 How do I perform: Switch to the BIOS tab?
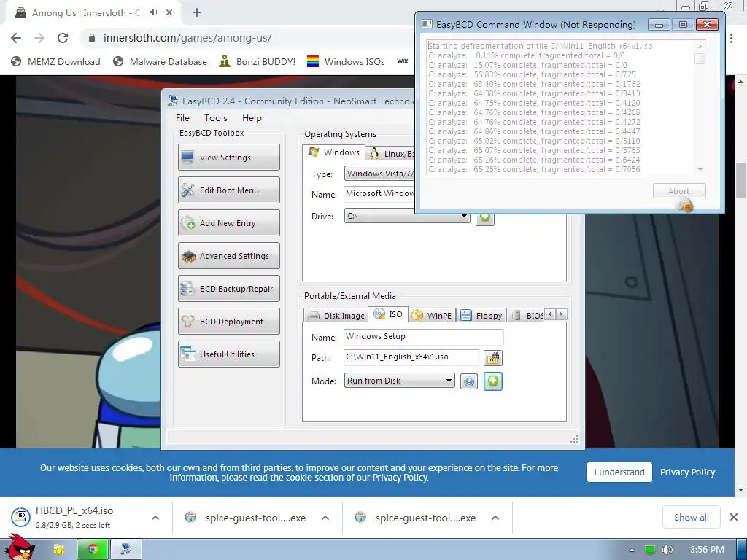point(527,316)
